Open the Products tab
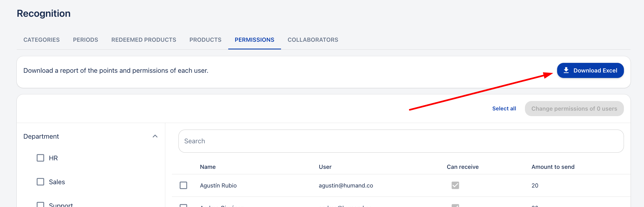Image resolution: width=644 pixels, height=207 pixels. pyautogui.click(x=205, y=40)
